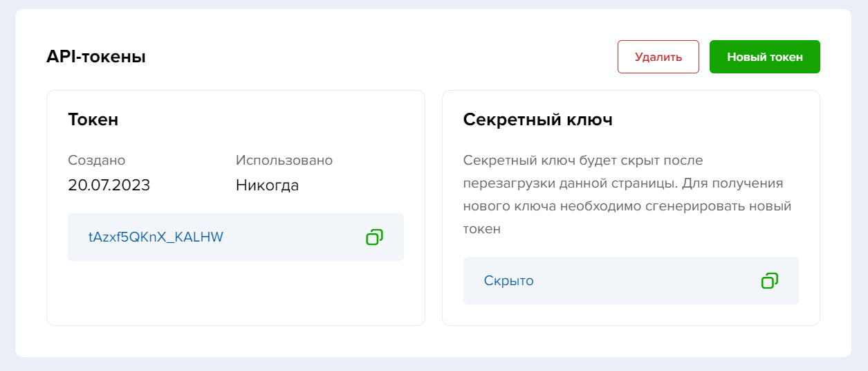This screenshot has width=868, height=371.
Task: Click blank area between heading and Удалить
Action: click(380, 57)
